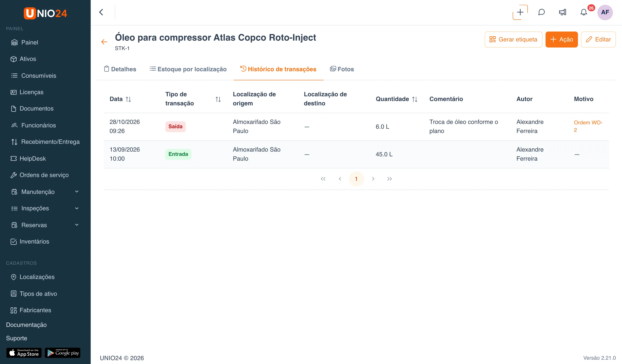Expand the Manutenção submenu
This screenshot has height=364, width=622.
[x=77, y=191]
